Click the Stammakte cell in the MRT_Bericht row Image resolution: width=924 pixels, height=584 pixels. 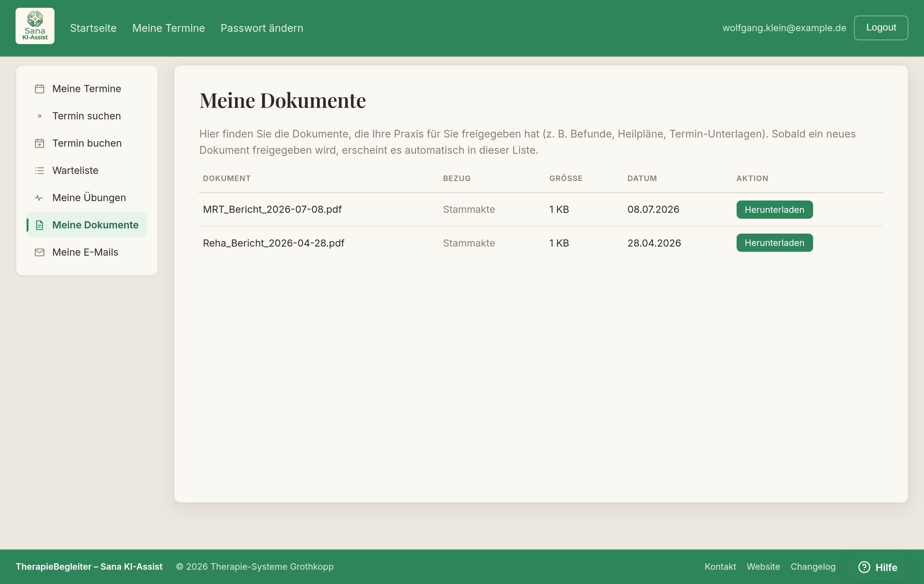(469, 209)
